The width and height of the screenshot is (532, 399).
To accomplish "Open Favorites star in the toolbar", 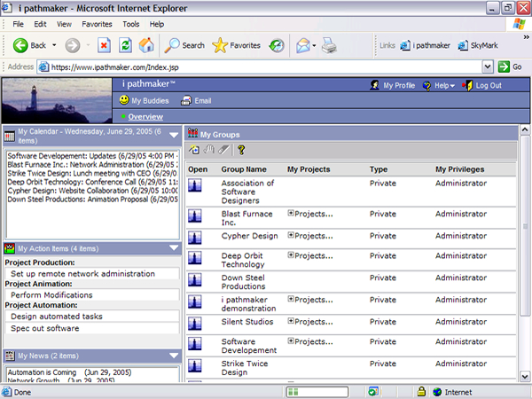I will [x=220, y=45].
